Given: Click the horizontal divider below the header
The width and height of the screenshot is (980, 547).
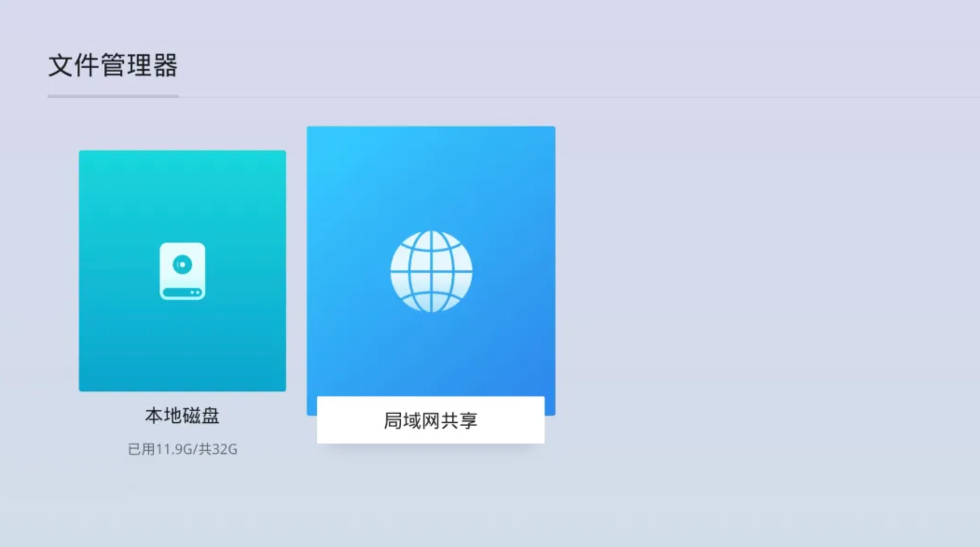Looking at the screenshot, I should point(559,97).
